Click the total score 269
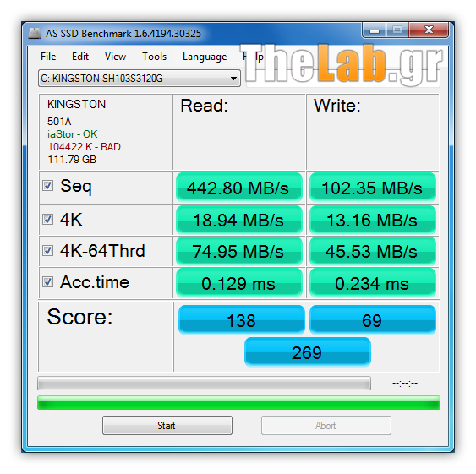Viewport: 476px width, 474px height. [x=307, y=352]
